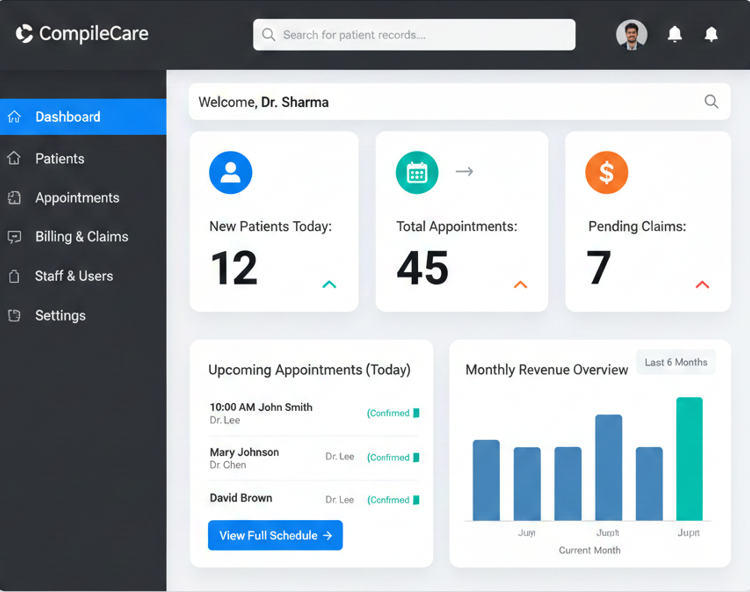750x592 pixels.
Task: Click the CompileCare logo icon
Action: [x=24, y=33]
